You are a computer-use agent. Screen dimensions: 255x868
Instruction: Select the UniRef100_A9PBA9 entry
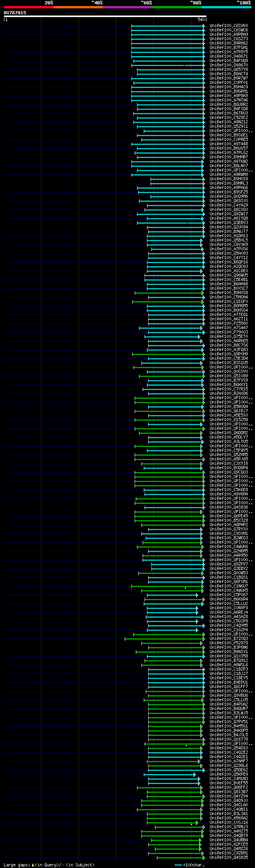pyautogui.click(x=229, y=34)
